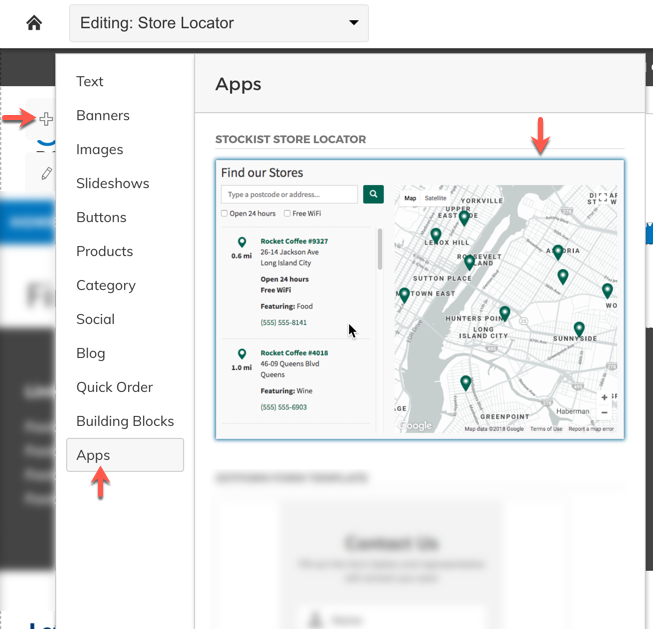
Task: Open the Building Blocks category
Action: click(125, 421)
